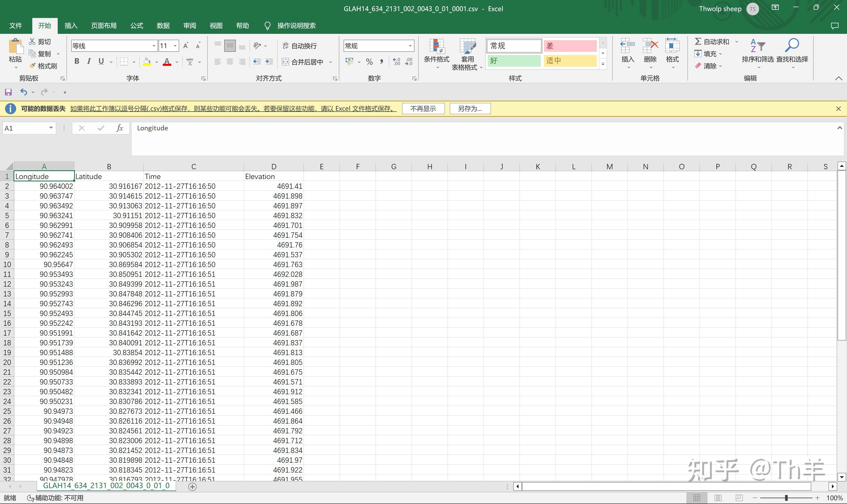
Task: Open the 数据 ribbon tab
Action: point(163,26)
